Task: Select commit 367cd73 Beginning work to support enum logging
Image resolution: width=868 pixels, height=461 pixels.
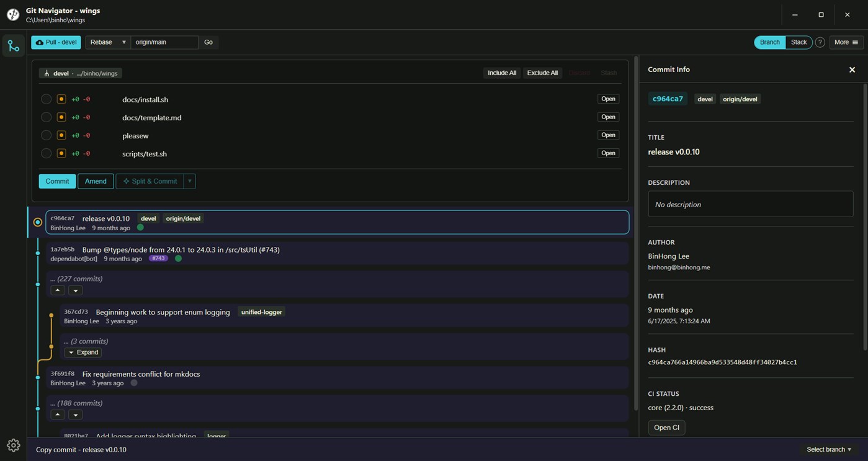Action: coord(344,316)
